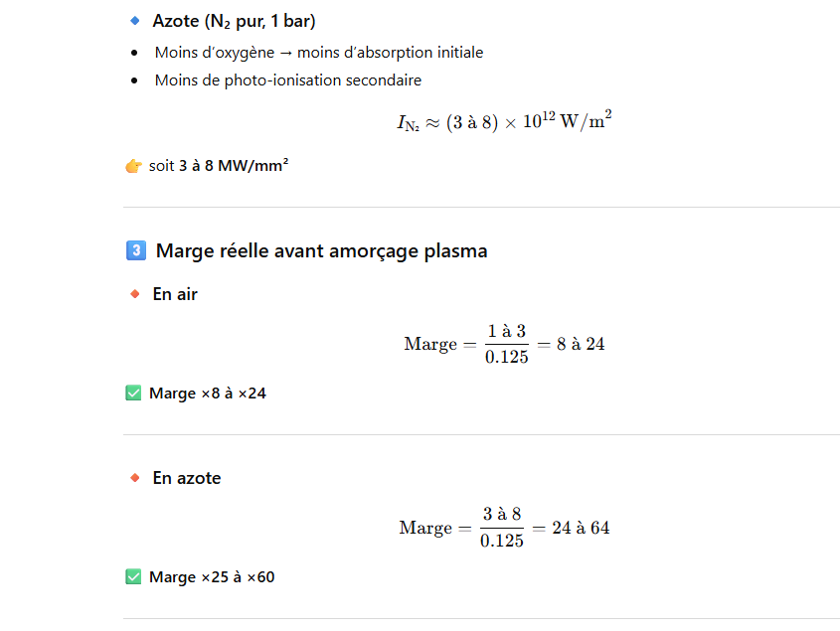Screen dimensions: 840x631
Task: Click the orange diamond beside En air
Action: [136, 294]
